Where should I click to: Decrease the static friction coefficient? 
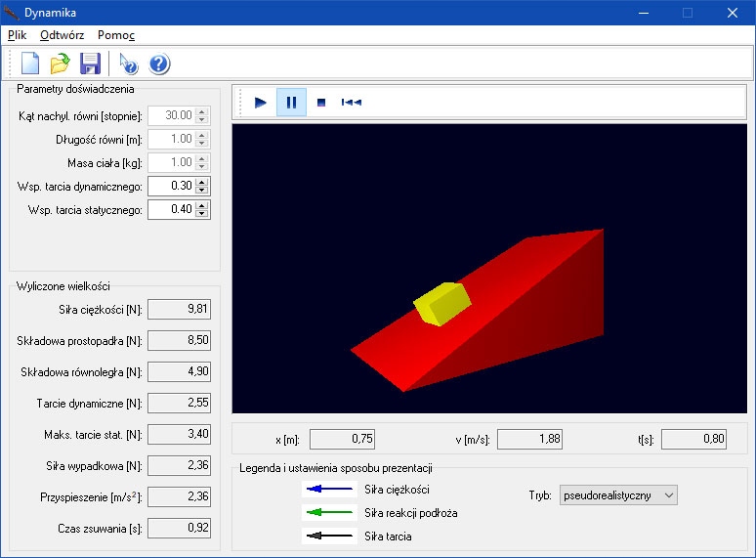point(202,213)
